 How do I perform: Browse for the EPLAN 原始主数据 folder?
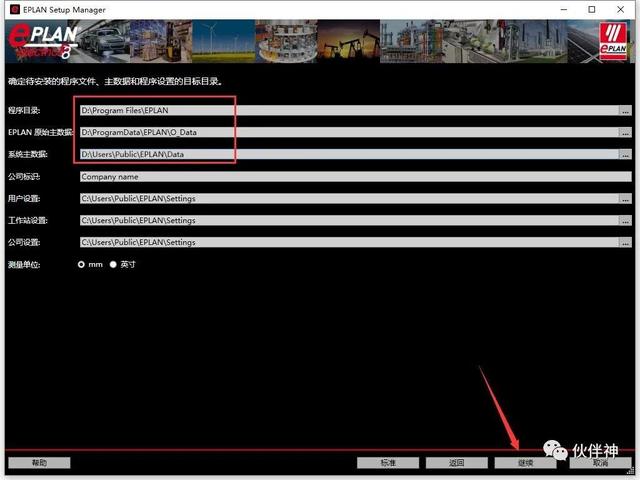[625, 132]
